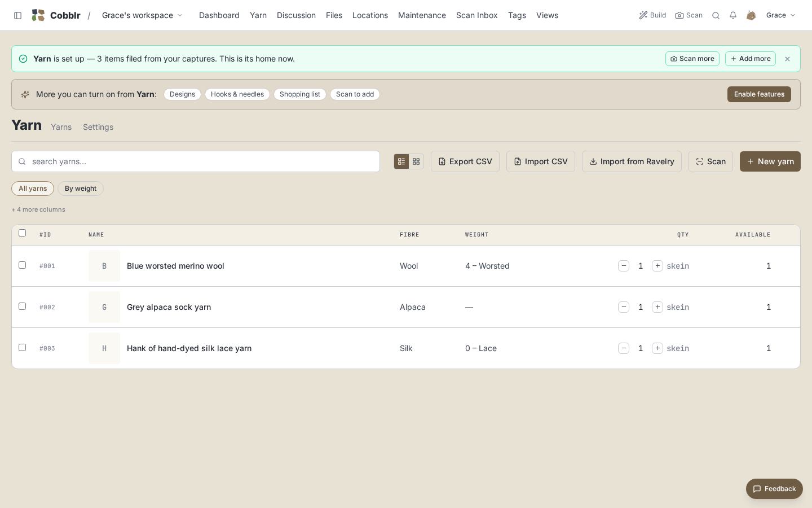812x508 pixels.
Task: Tick the select-all checkbox in table header
Action: click(23, 233)
